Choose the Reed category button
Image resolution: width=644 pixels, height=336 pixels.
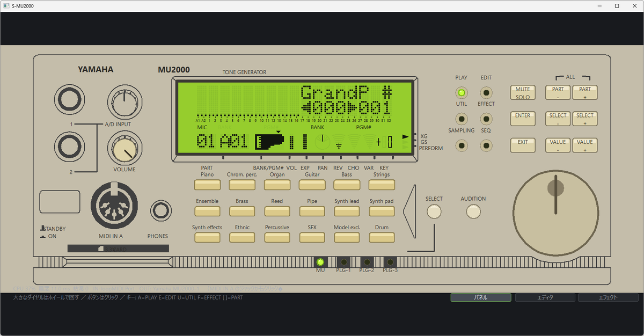[x=277, y=211]
